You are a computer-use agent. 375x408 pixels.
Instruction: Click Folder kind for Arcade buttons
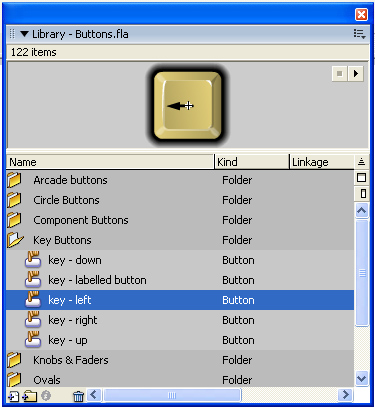[237, 180]
